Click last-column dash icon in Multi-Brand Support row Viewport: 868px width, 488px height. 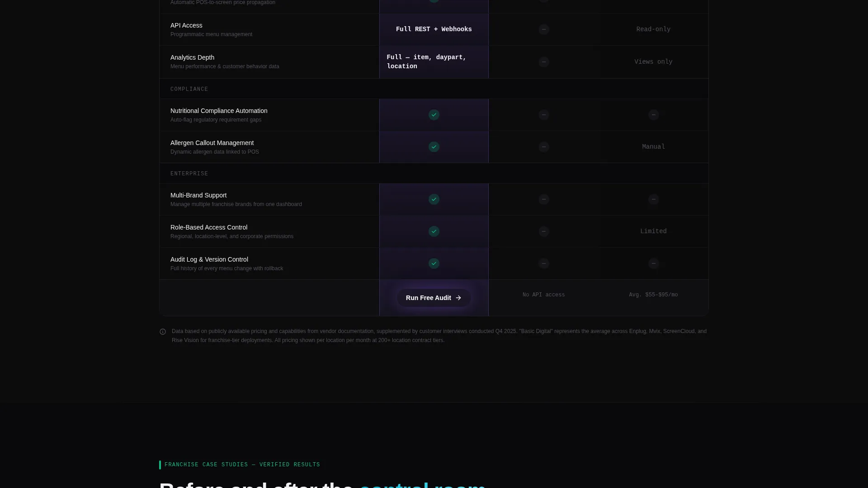click(654, 199)
